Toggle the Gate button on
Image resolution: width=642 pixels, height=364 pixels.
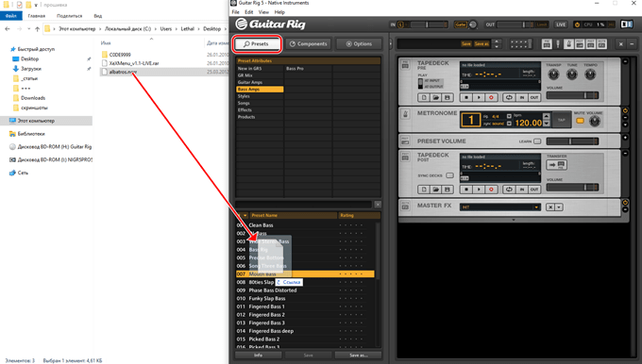point(461,25)
